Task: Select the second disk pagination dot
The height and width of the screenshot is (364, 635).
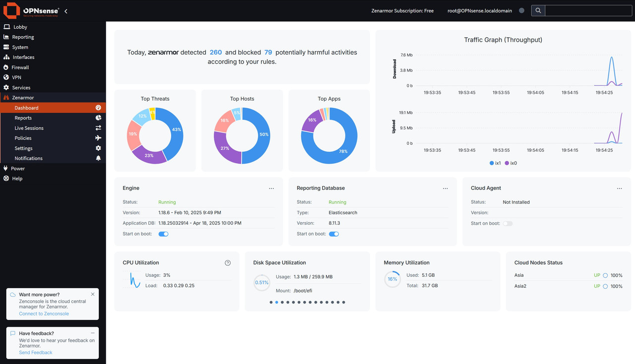Action: click(x=277, y=302)
